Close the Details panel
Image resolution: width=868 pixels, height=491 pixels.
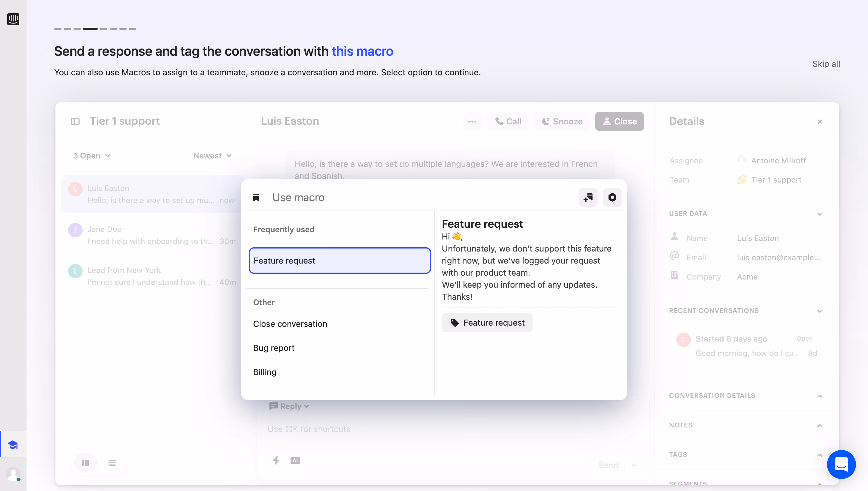coord(820,122)
